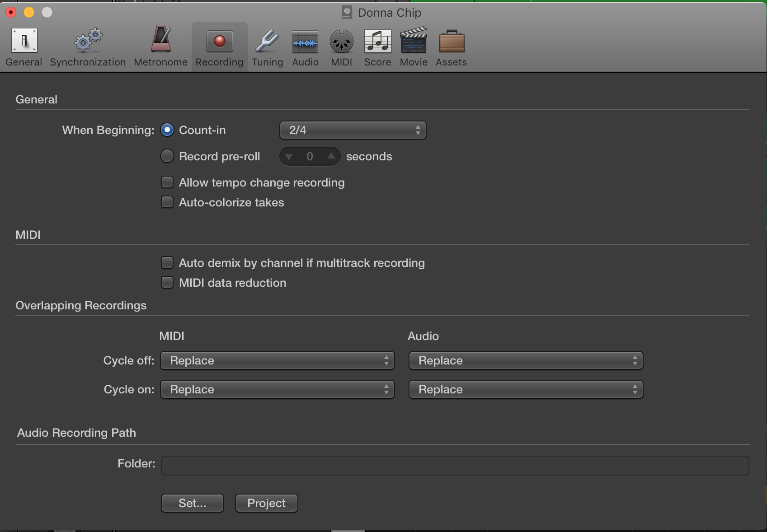The width and height of the screenshot is (767, 532).
Task: Increase pre-roll seconds with up arrow
Action: pos(331,156)
